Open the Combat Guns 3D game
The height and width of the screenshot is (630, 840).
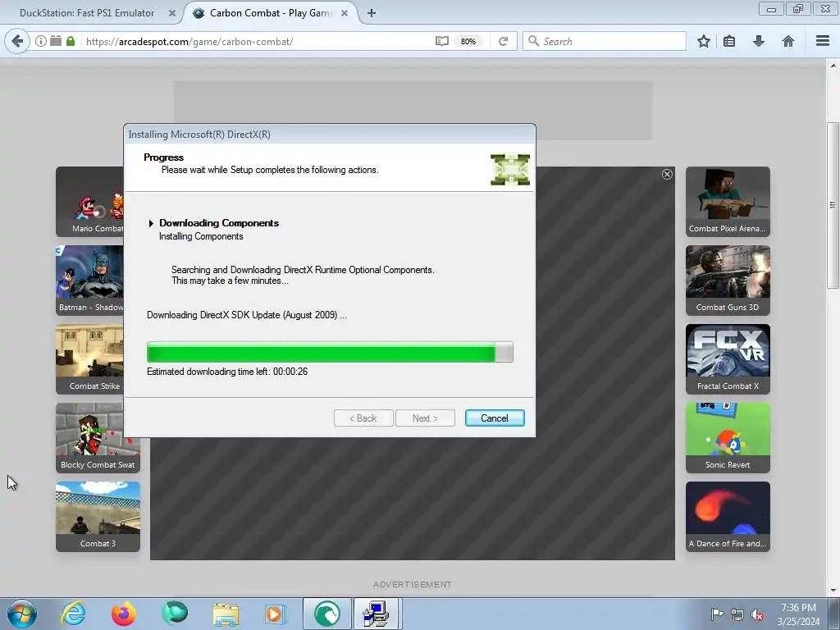pos(728,281)
